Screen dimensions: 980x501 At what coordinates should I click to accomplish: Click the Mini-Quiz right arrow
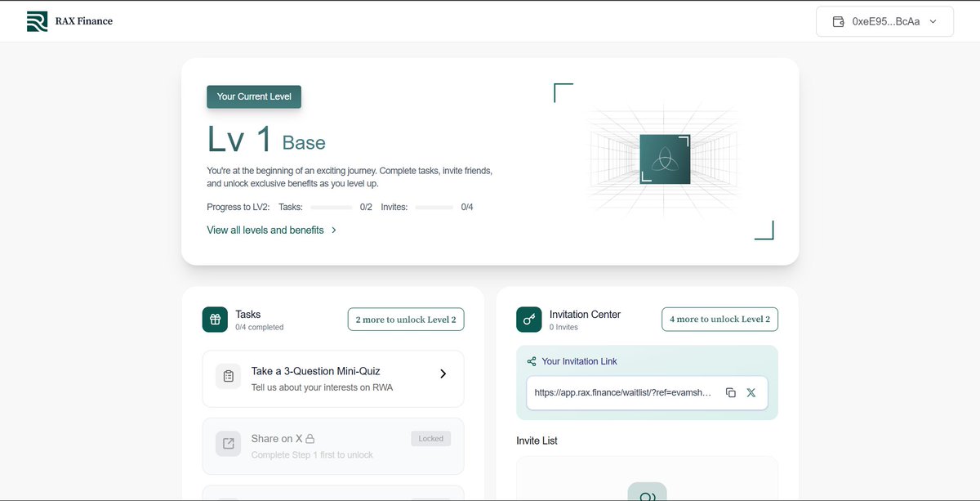(443, 374)
